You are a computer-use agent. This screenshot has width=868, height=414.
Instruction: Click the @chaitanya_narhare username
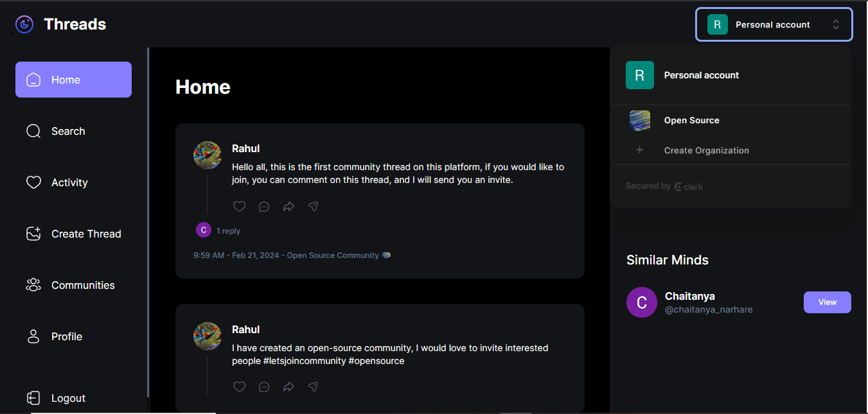click(x=709, y=309)
